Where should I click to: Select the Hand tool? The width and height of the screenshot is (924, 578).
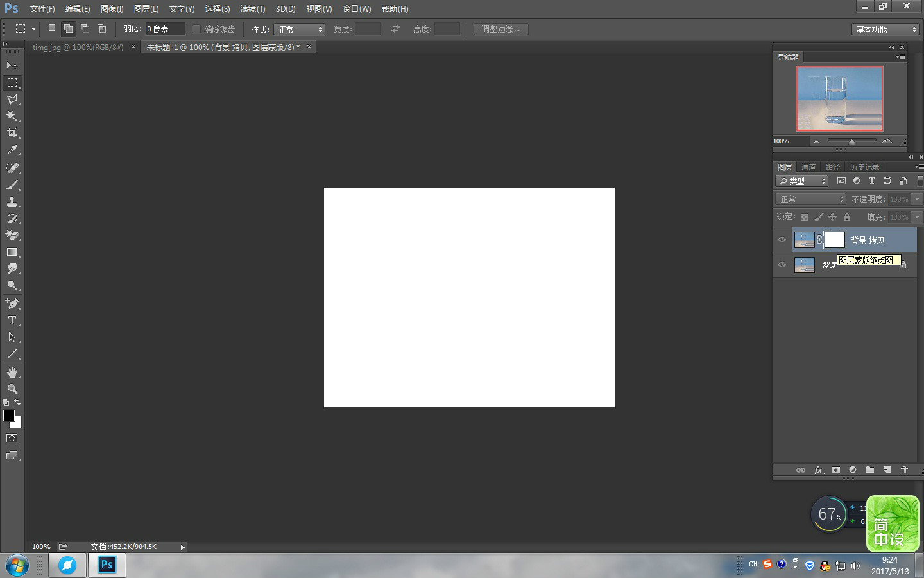(12, 372)
